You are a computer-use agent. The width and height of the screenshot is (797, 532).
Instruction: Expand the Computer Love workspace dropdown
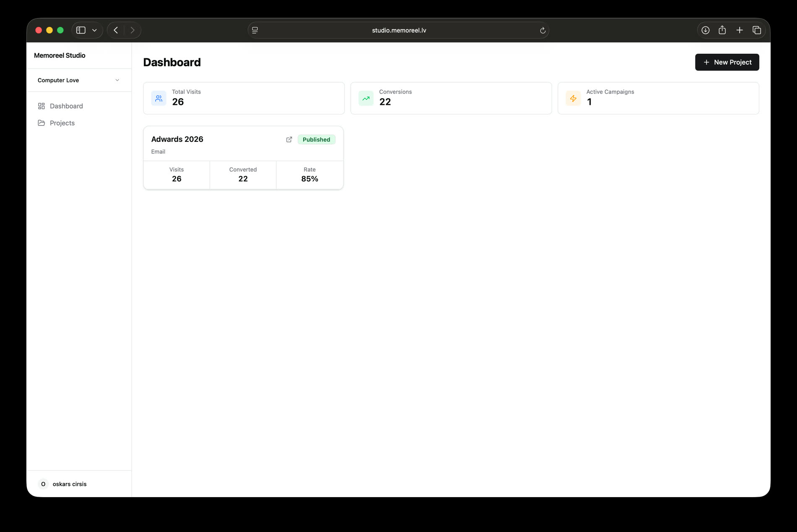[79, 80]
